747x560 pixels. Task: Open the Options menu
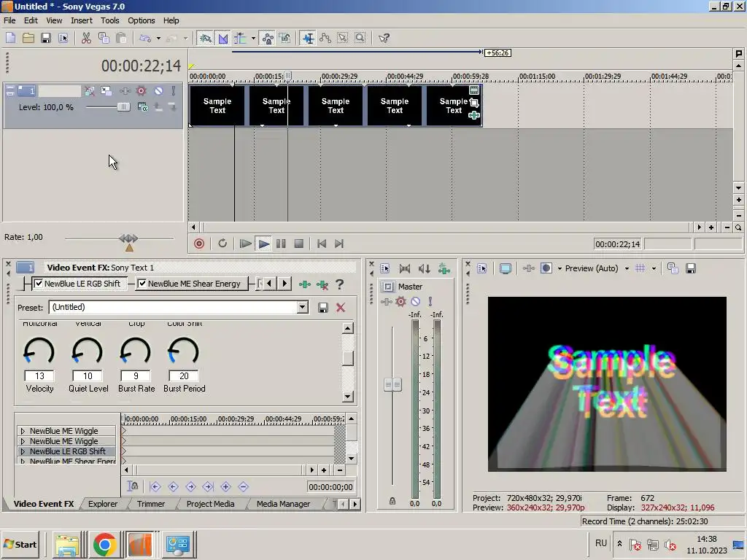tap(141, 20)
